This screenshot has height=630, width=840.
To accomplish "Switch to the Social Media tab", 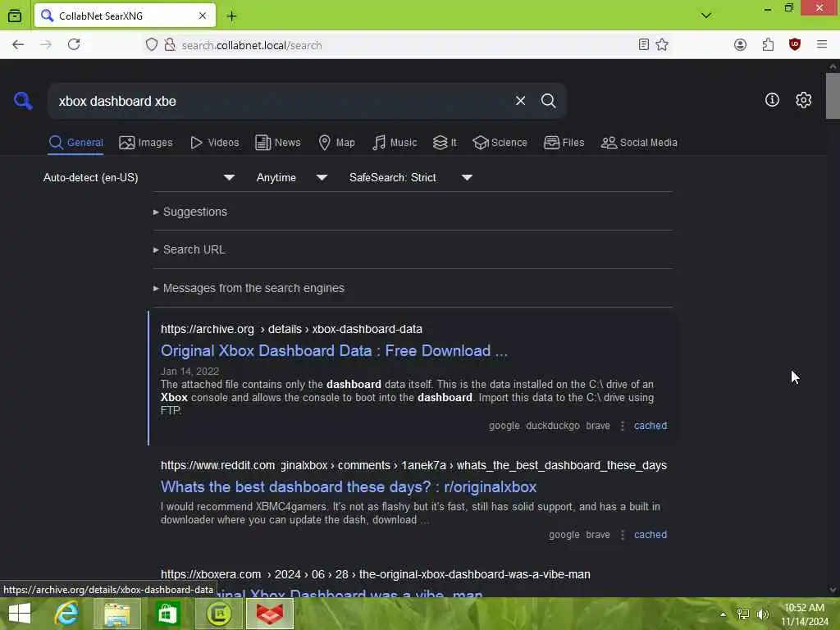I will point(639,143).
